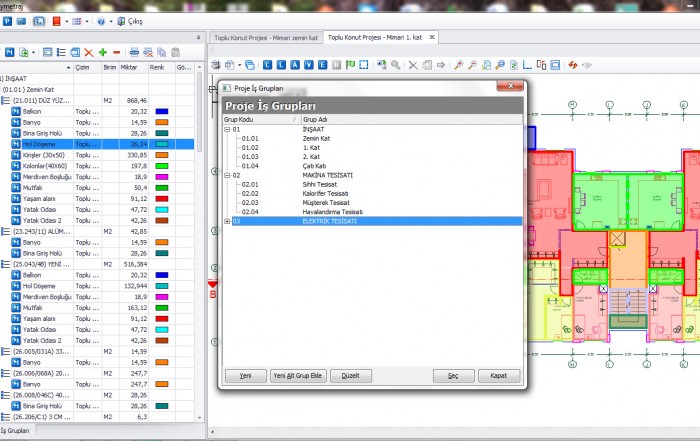Collapse the 01 İNŞAAT group node
Screen dimensions: 700x441
[227, 129]
